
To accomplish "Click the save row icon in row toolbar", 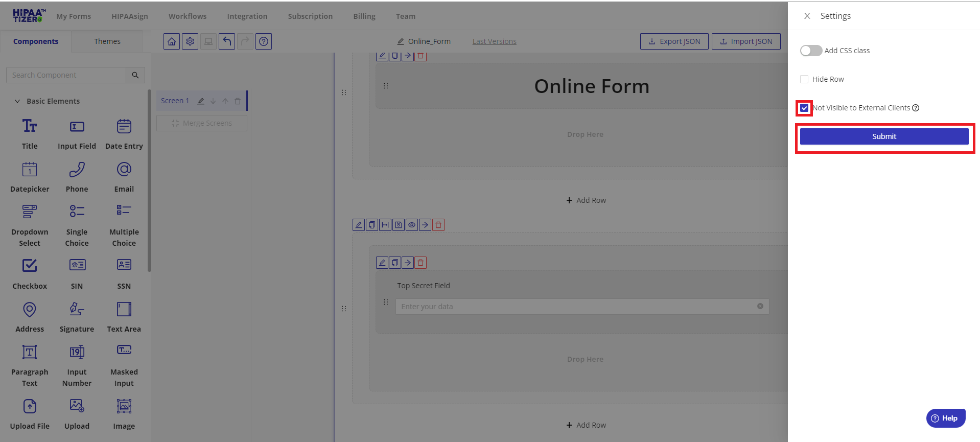I will pyautogui.click(x=399, y=225).
